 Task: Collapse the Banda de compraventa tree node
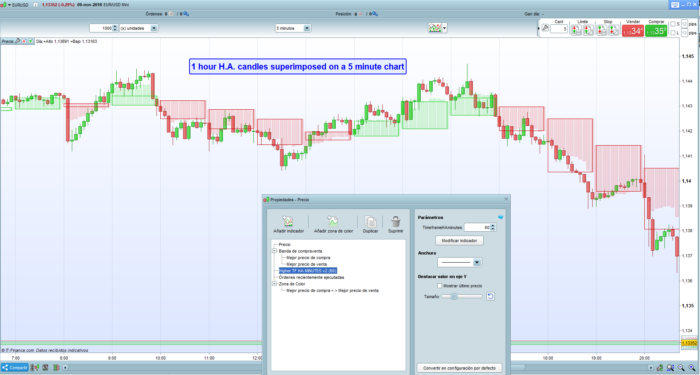(275, 251)
